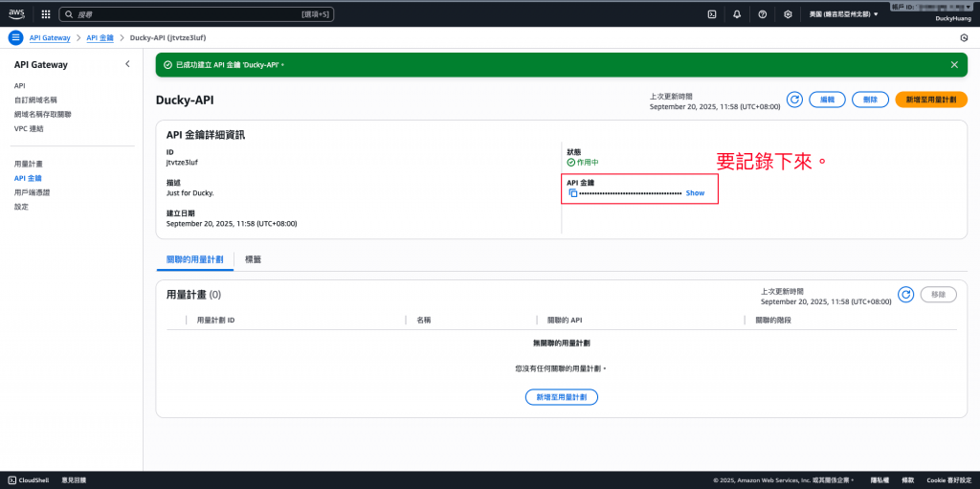Go to API 金鑰 breadcrumb link
The height and width of the screenshot is (489, 980).
[100, 37]
